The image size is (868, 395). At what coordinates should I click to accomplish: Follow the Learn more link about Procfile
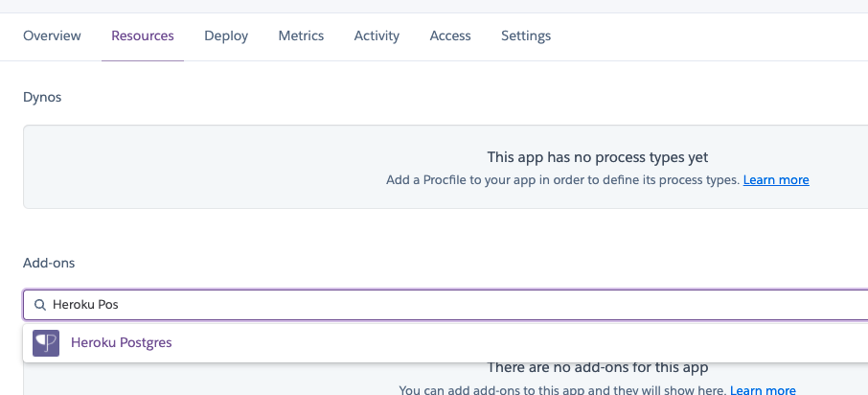[776, 179]
